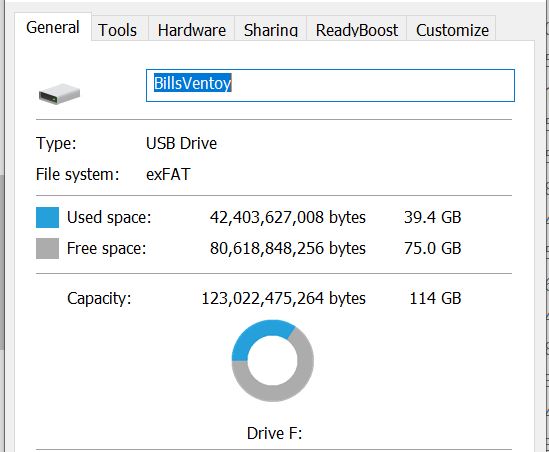
Task: Click the 114 GB capacity value
Action: 435,298
